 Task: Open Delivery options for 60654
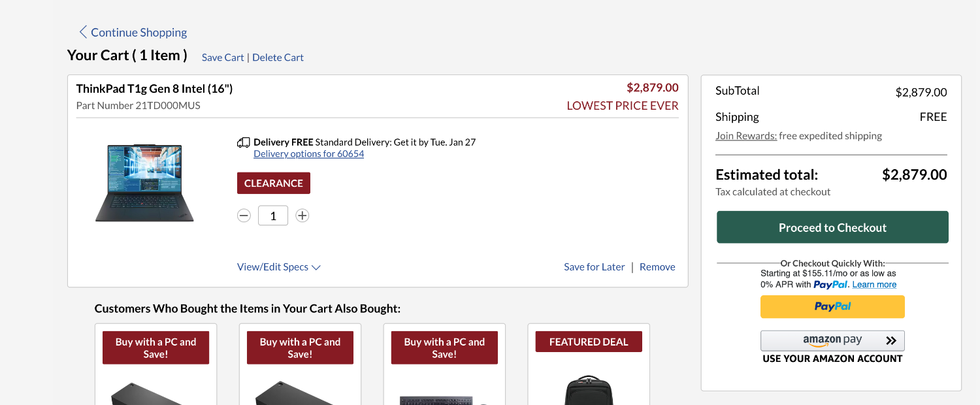pyautogui.click(x=308, y=154)
